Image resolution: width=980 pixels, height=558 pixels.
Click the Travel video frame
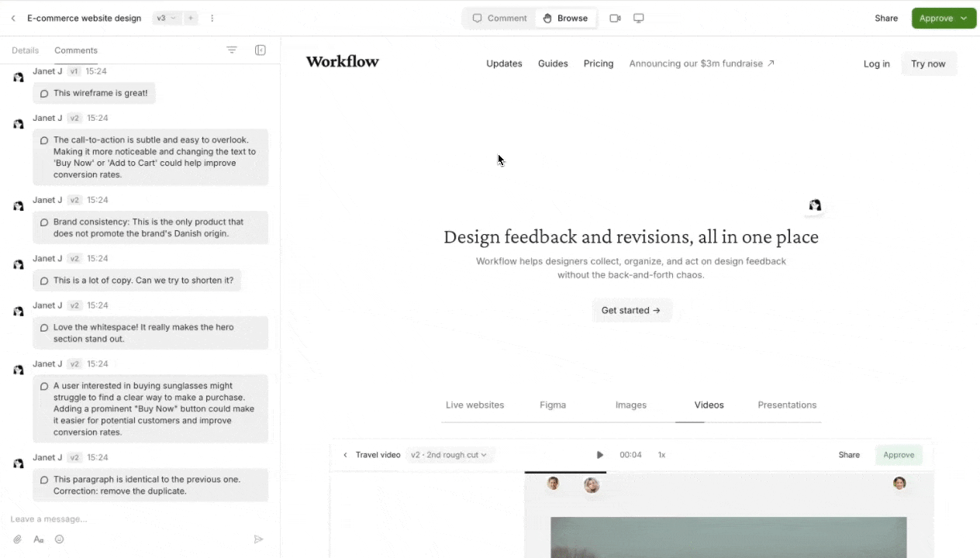tap(728, 537)
